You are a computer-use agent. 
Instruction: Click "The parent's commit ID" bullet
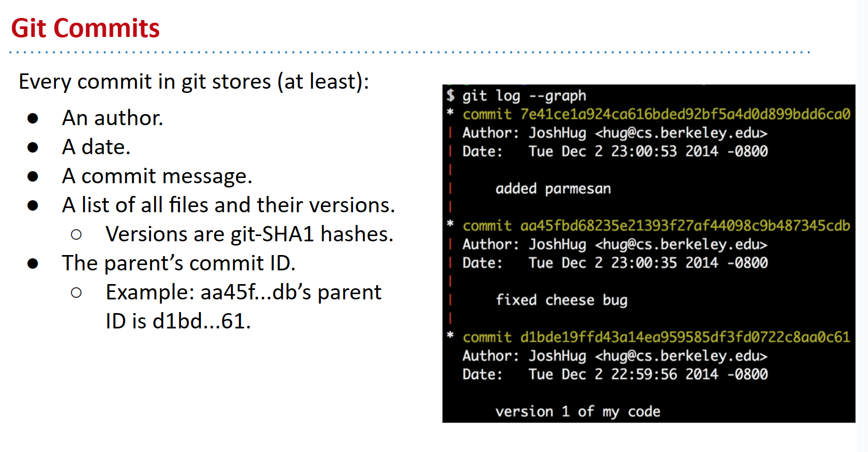179,263
